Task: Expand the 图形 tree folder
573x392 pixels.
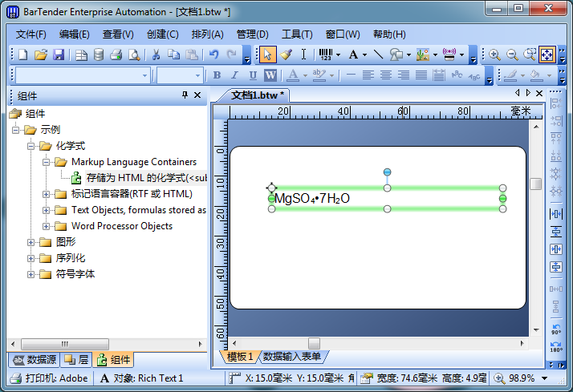Action: tap(31, 242)
